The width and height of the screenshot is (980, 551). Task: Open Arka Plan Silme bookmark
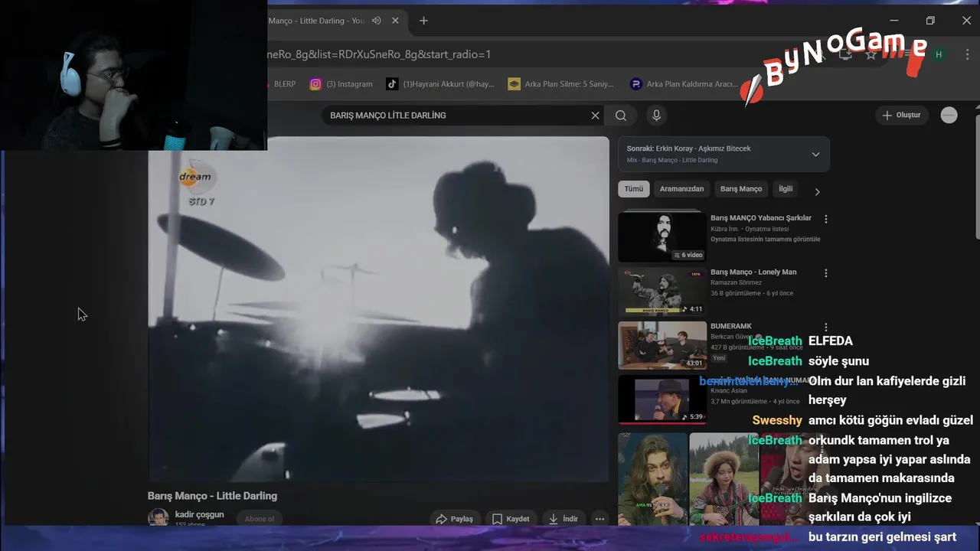click(x=561, y=84)
